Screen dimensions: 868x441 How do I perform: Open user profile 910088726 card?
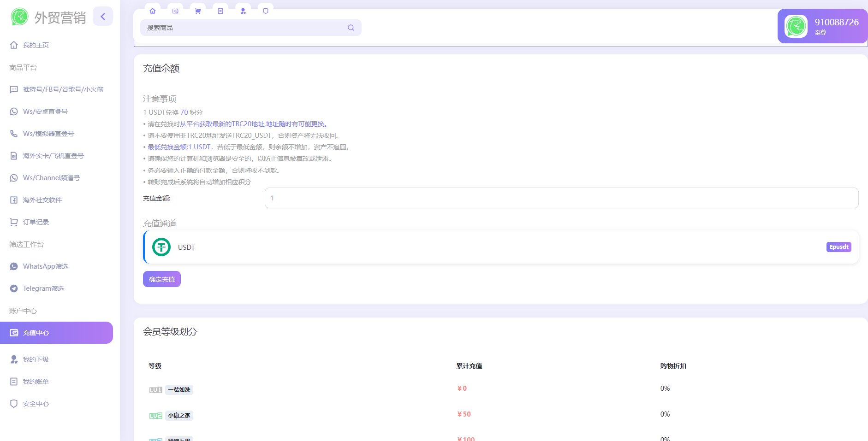[x=822, y=26]
